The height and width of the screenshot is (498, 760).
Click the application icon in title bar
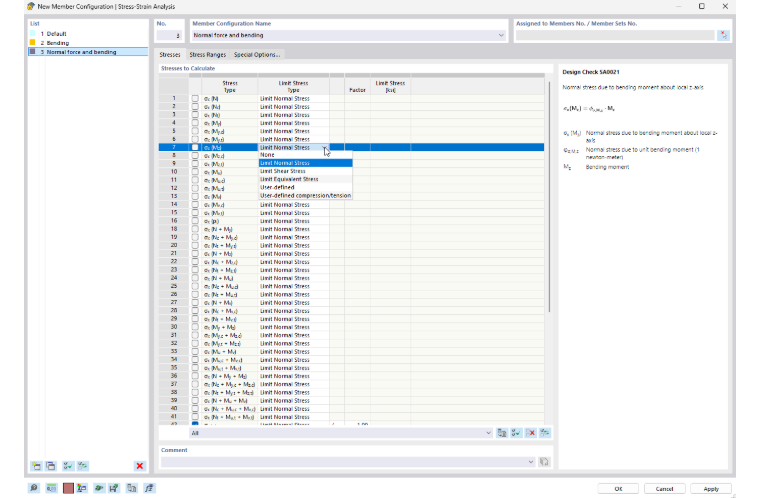click(31, 6)
